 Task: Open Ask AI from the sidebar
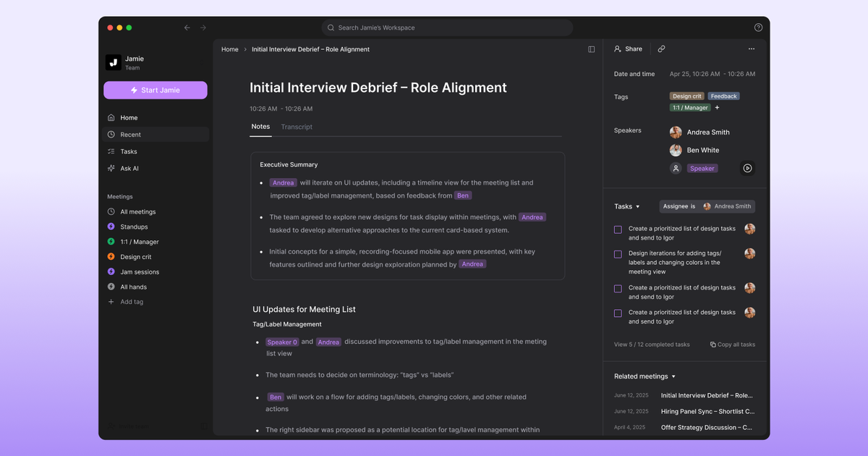coord(129,168)
